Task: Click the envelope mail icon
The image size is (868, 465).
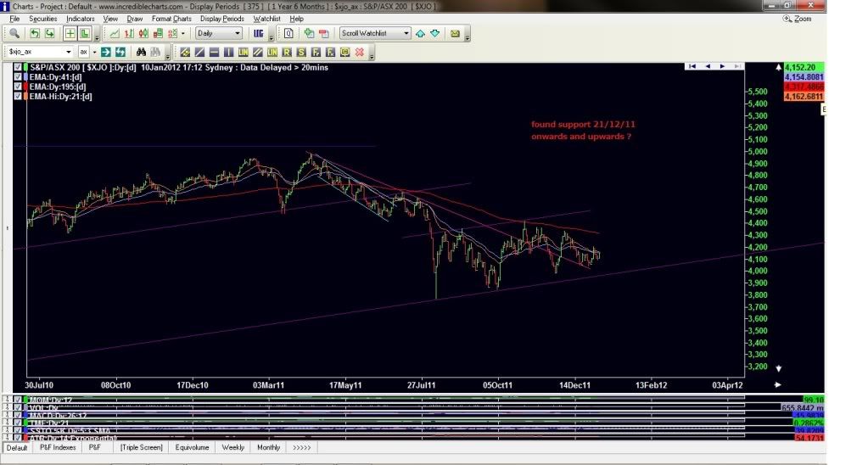Action: 455,33
